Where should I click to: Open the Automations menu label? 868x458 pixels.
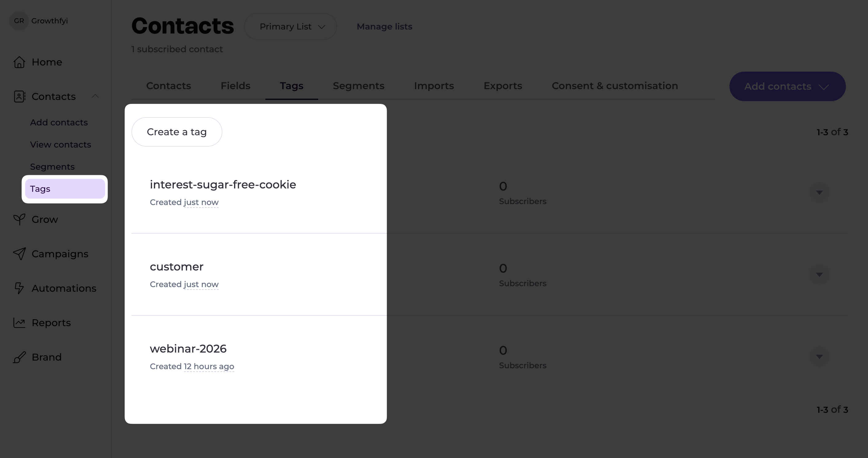(x=64, y=288)
